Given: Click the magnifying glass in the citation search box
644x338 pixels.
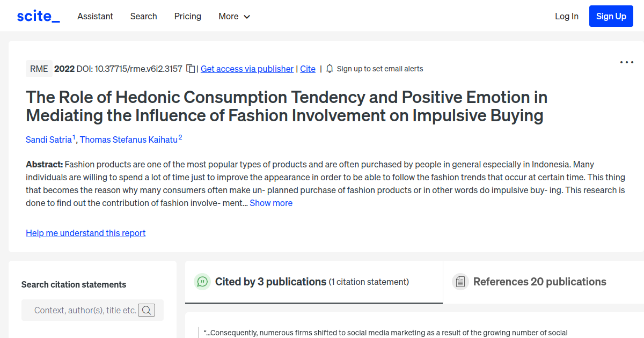Looking at the screenshot, I should [146, 310].
